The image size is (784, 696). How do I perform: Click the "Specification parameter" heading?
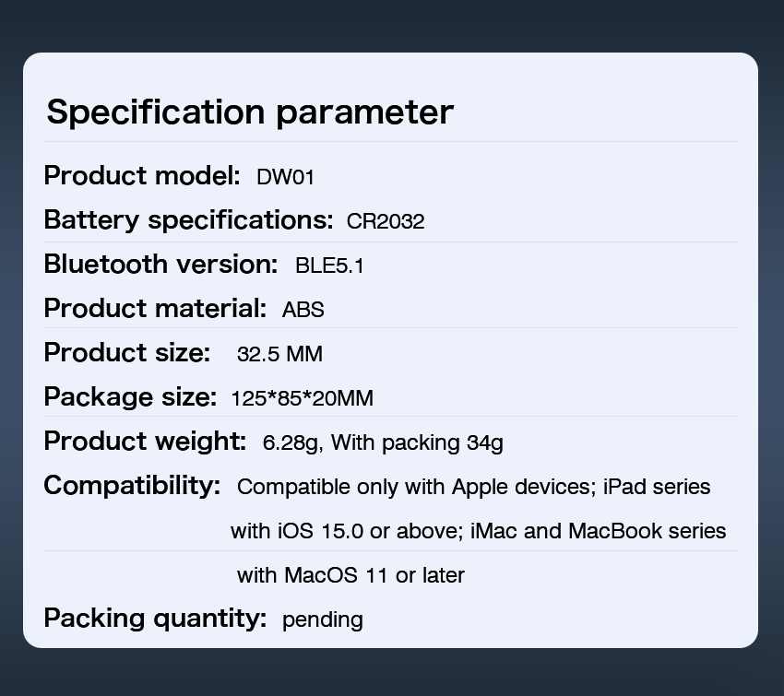point(250,112)
